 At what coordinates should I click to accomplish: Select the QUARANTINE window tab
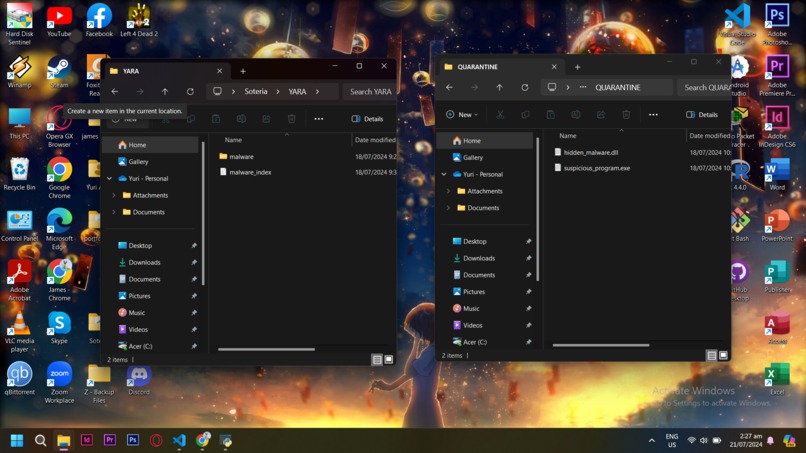pos(501,67)
